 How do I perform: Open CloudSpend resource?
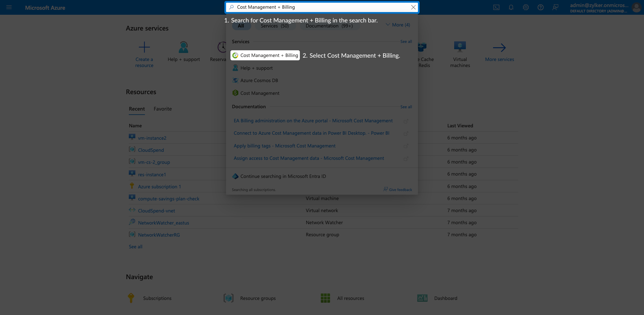pyautogui.click(x=151, y=150)
